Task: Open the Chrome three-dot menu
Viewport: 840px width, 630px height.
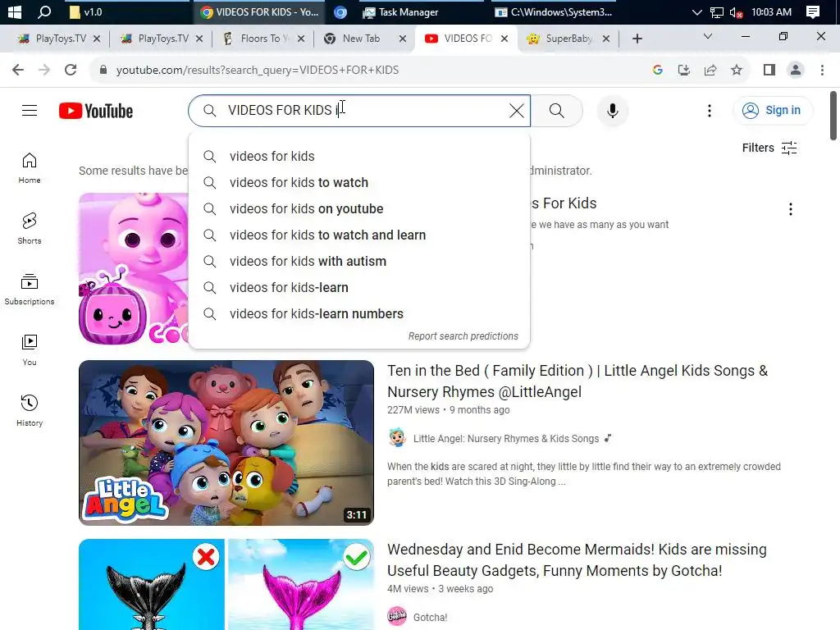Action: [822, 70]
